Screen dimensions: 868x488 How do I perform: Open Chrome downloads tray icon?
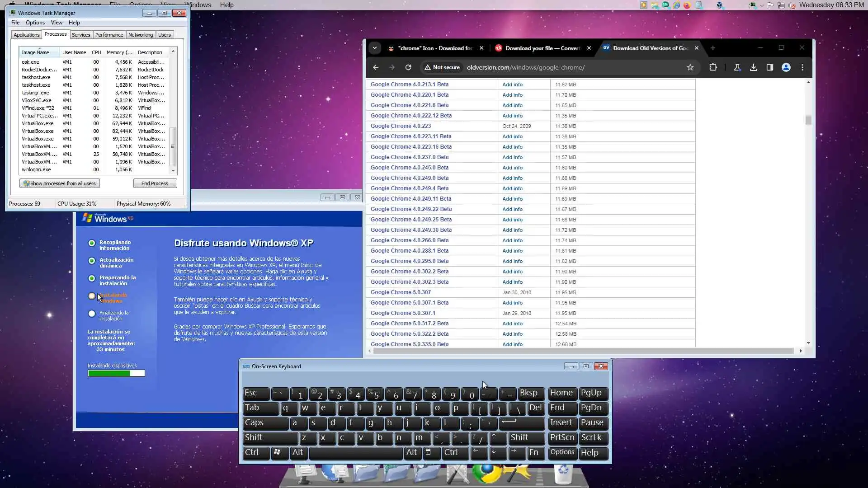(753, 67)
